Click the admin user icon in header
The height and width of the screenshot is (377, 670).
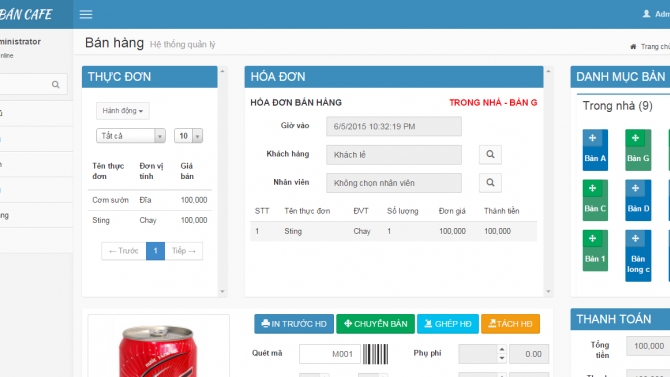click(646, 14)
